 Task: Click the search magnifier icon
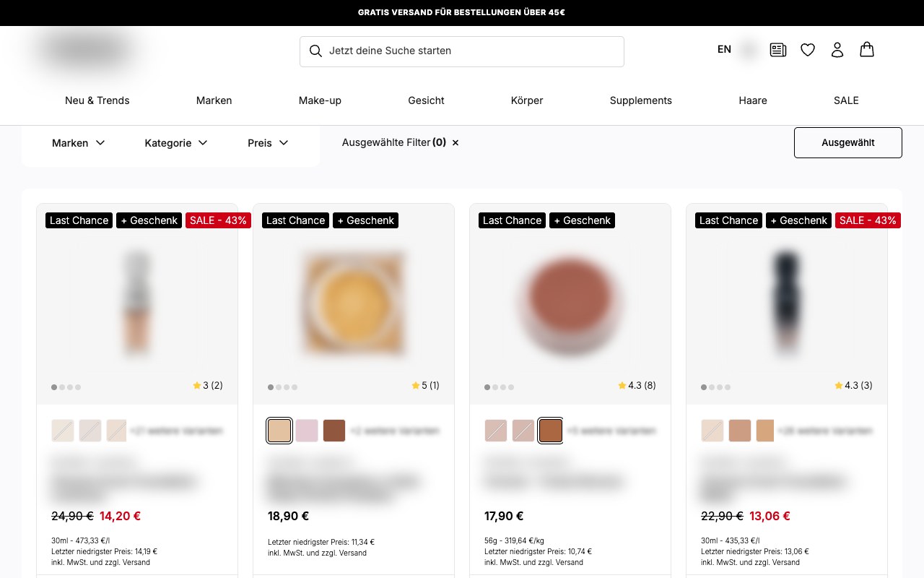tap(315, 51)
